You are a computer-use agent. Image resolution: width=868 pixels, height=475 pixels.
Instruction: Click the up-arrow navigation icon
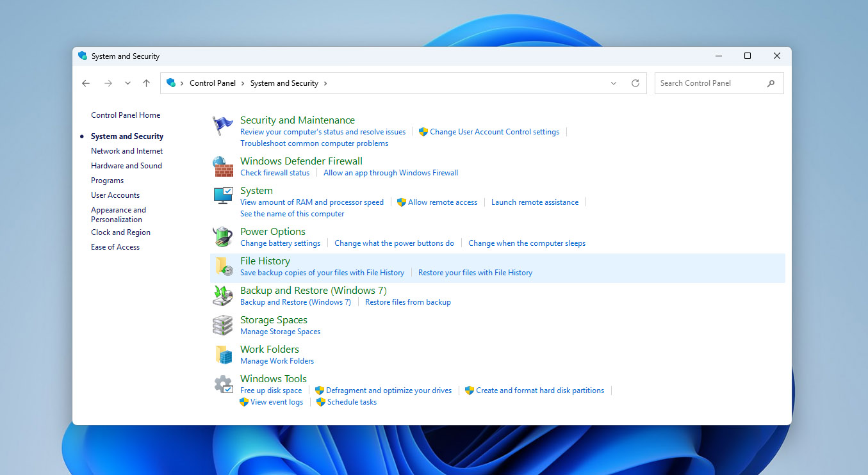pyautogui.click(x=146, y=83)
